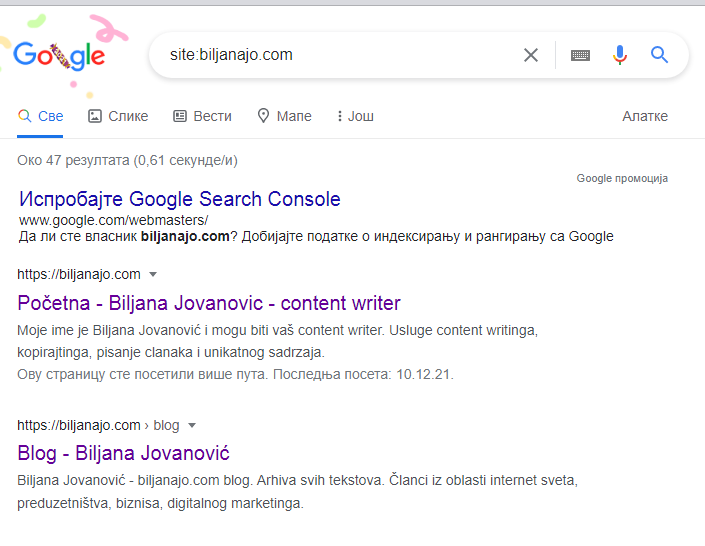Click the www.google.com/webmasters/ URL
Viewport: 705px width, 546px height.
tap(113, 220)
